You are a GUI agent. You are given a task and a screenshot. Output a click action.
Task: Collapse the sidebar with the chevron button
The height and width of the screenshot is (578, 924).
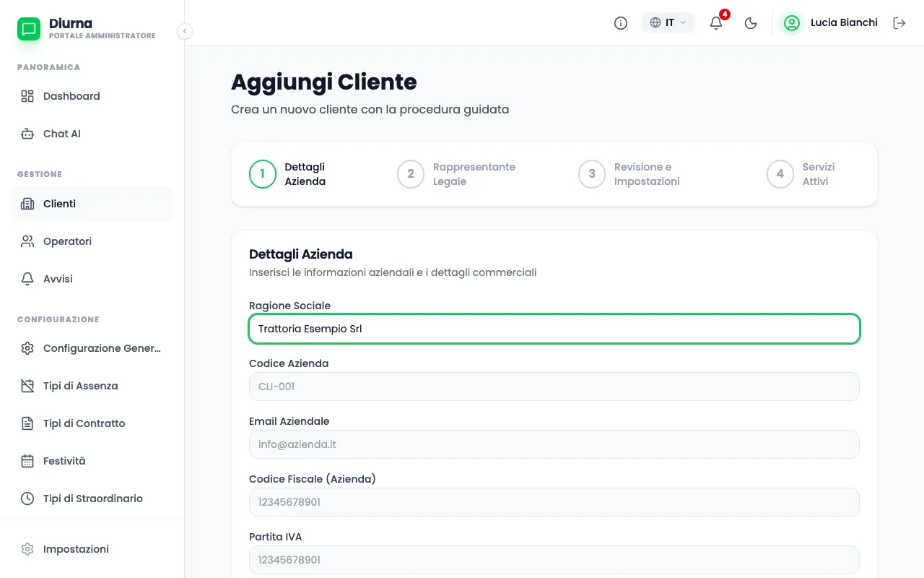point(185,31)
